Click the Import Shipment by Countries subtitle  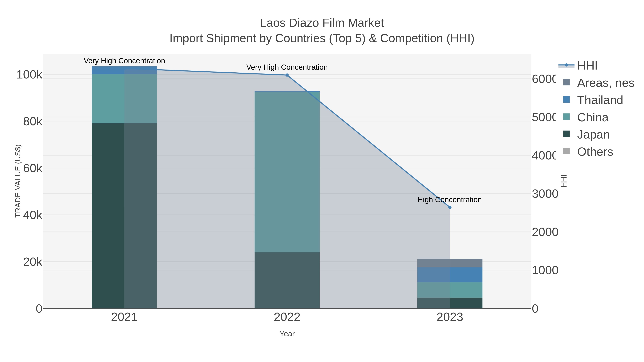(322, 38)
